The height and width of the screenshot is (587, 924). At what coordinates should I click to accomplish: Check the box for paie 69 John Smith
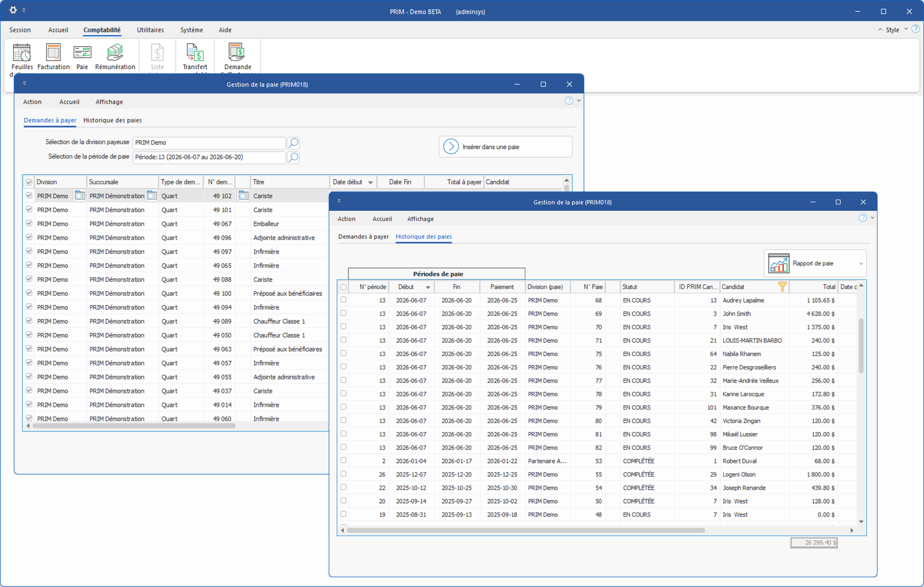click(x=343, y=313)
